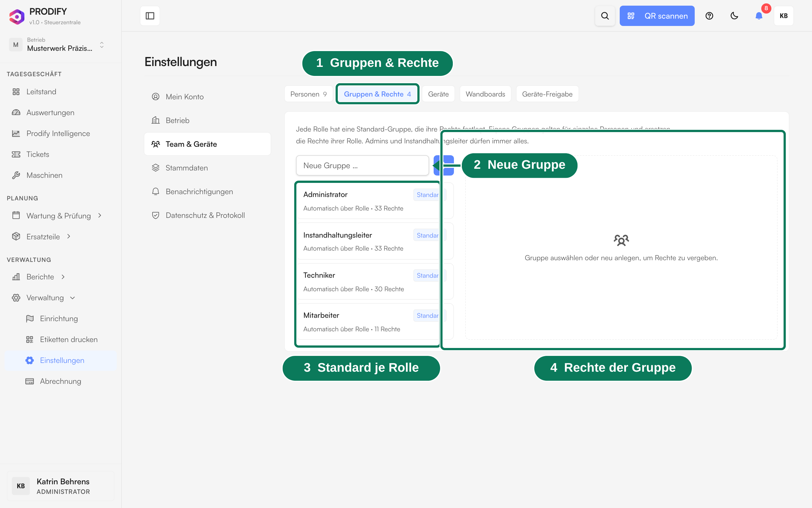Viewport: 812px width, 508px height.
Task: Open Einrichtung in sidebar
Action: tap(60, 319)
